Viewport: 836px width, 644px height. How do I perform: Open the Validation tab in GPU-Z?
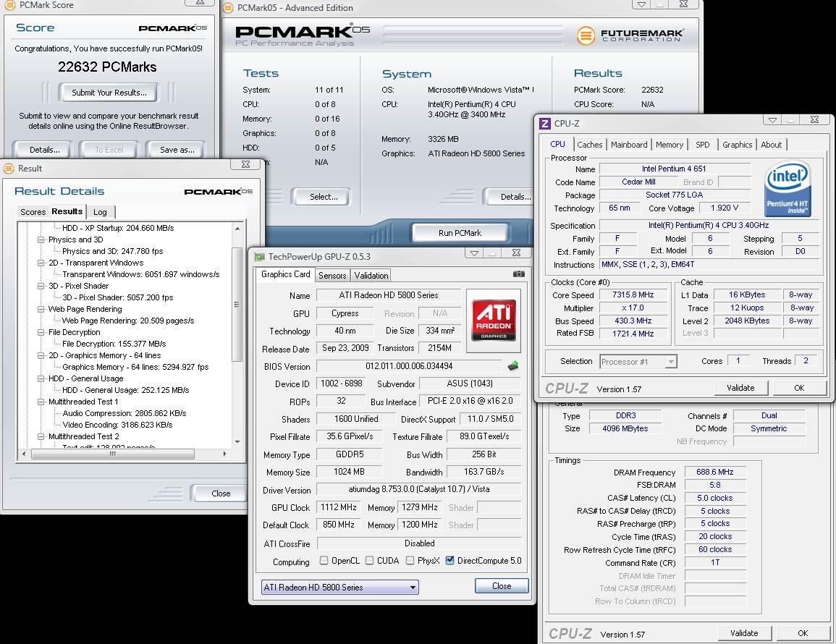click(371, 275)
